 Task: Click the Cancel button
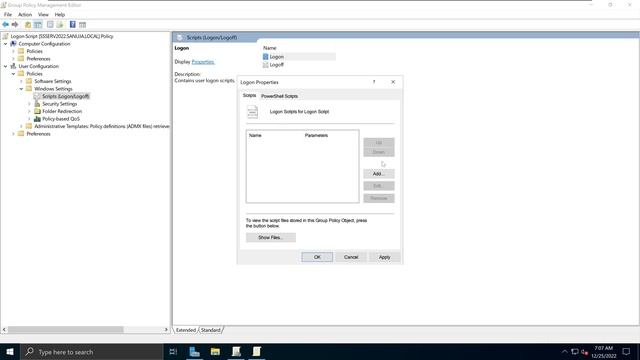click(351, 257)
